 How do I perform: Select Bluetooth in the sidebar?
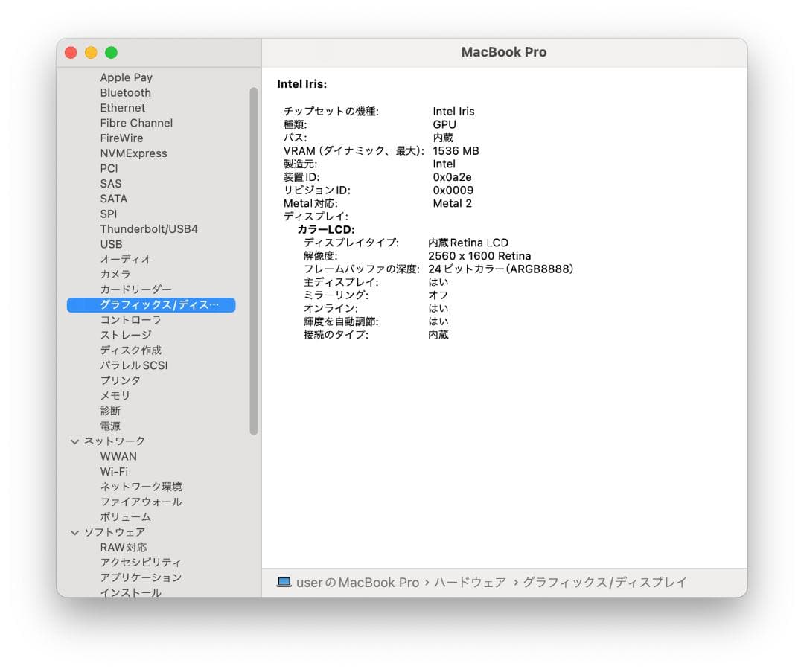125,92
